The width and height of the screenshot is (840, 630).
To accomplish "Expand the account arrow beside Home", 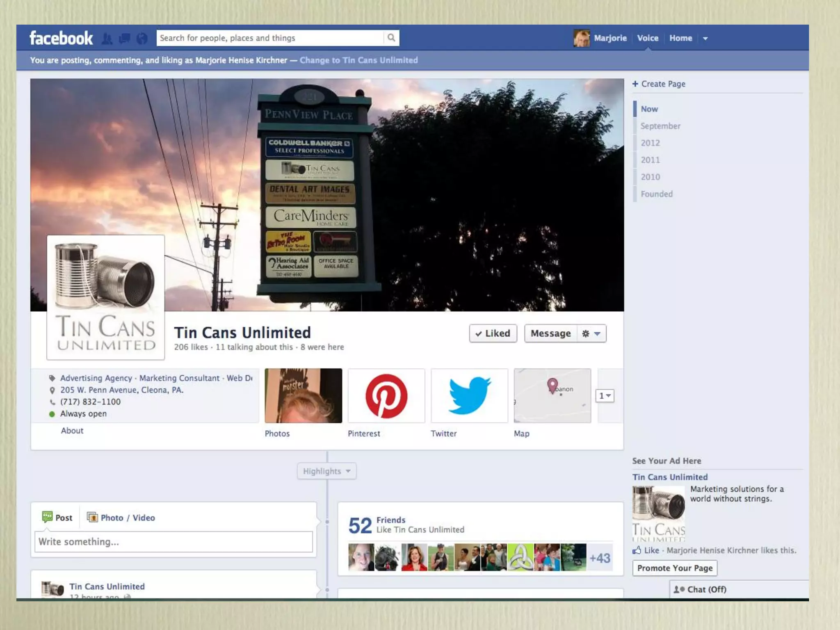I will (705, 39).
